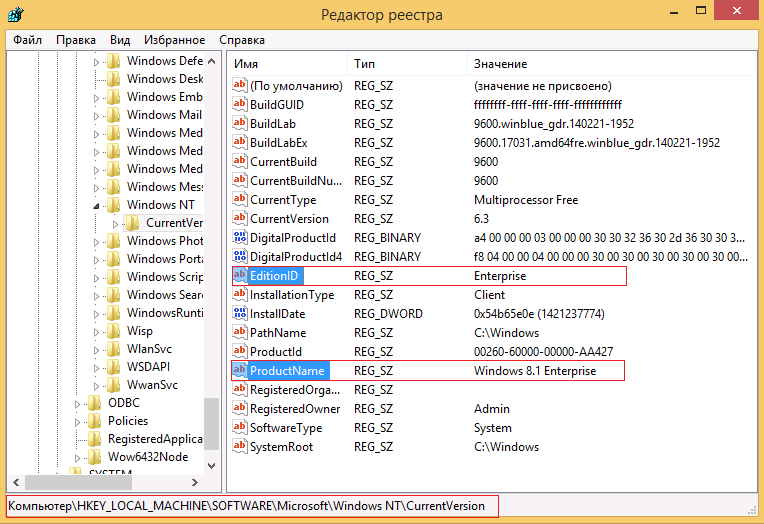Click the Wisp folder icon
Viewport: 764px width, 524px height.
[x=114, y=331]
